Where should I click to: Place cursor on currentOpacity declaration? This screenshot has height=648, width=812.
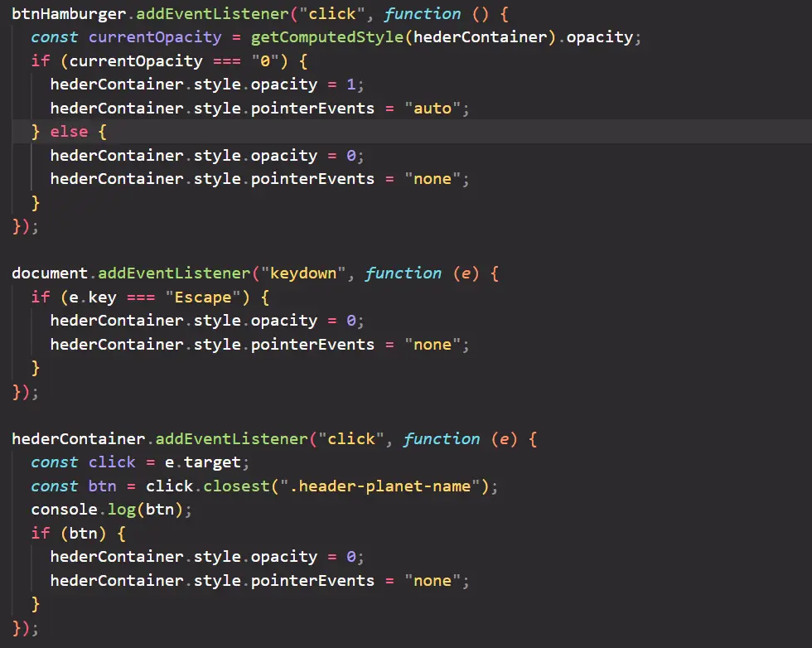point(154,36)
